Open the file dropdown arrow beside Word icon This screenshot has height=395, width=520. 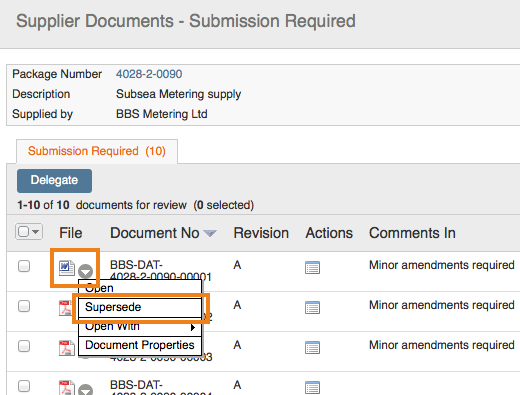tap(85, 271)
